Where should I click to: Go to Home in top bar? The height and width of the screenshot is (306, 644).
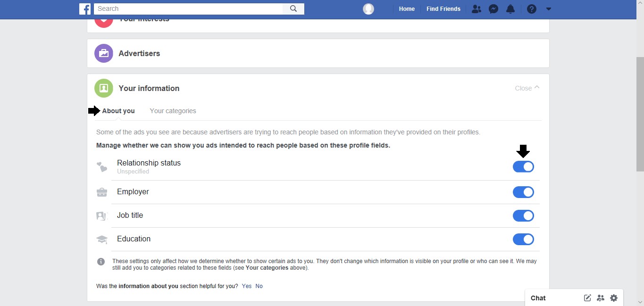pos(407,9)
